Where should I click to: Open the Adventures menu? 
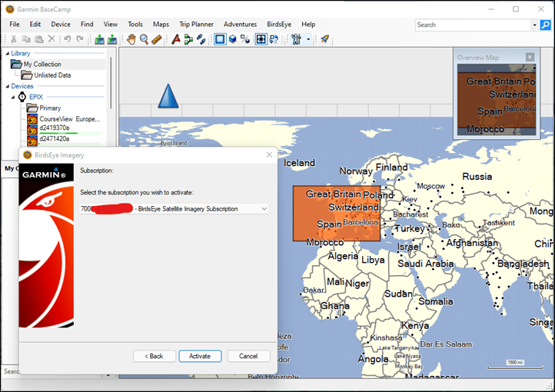coord(240,24)
